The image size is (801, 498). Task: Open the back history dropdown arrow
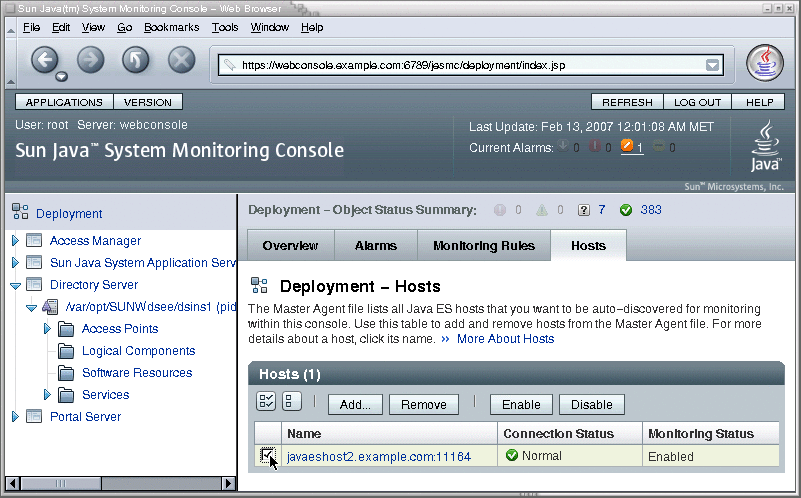62,77
